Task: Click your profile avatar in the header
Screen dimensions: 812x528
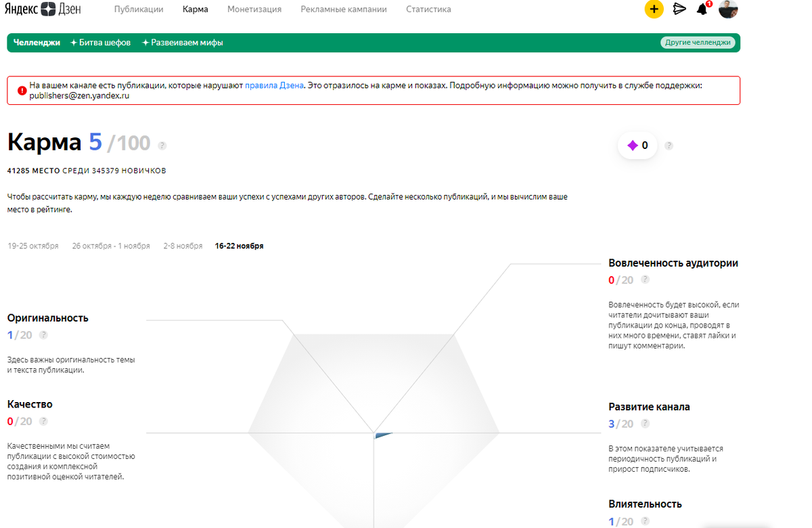Action: click(727, 9)
